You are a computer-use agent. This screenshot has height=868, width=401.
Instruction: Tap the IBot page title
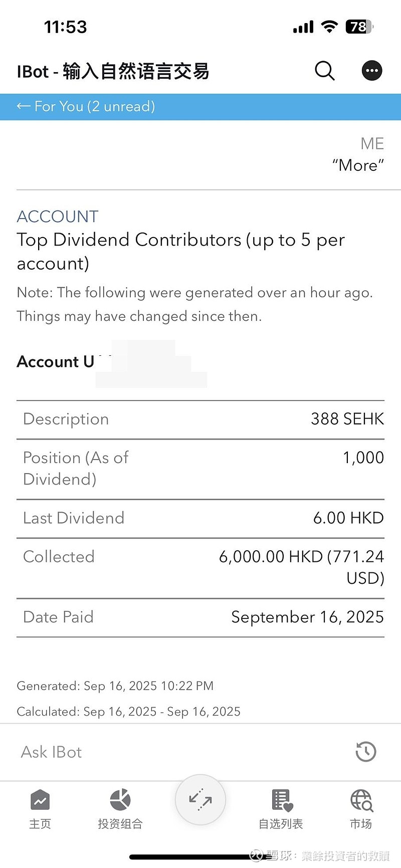tap(113, 71)
